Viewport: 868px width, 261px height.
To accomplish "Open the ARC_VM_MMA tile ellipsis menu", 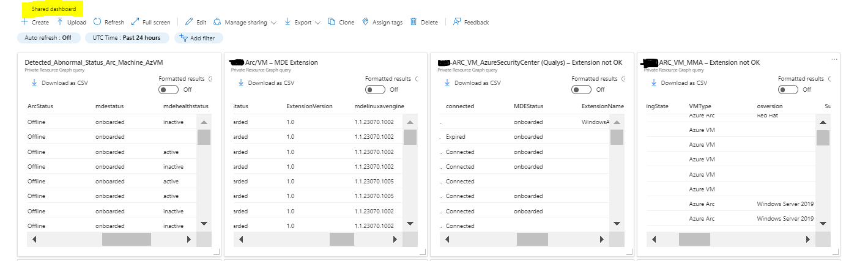I will 834,59.
